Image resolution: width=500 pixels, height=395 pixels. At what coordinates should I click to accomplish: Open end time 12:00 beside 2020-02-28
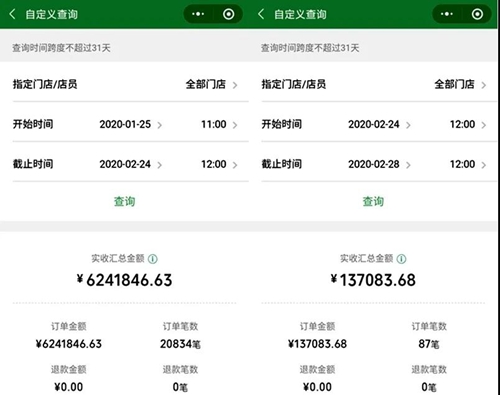pyautogui.click(x=468, y=164)
